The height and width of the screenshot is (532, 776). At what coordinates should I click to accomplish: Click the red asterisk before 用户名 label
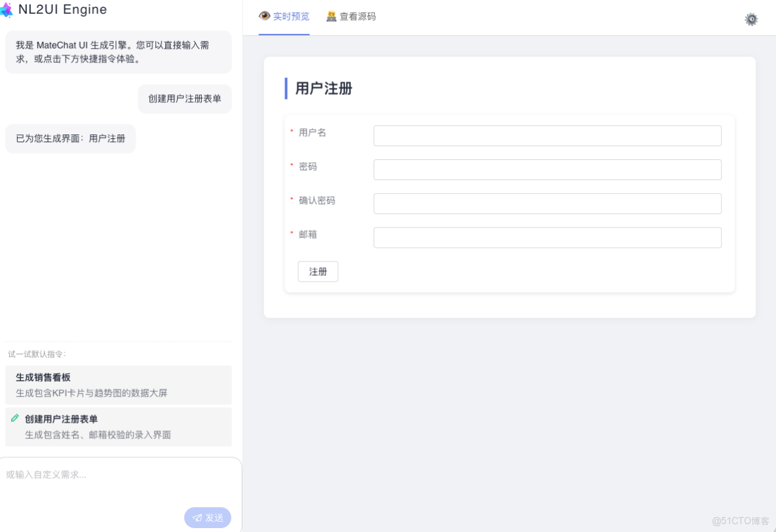point(292,132)
